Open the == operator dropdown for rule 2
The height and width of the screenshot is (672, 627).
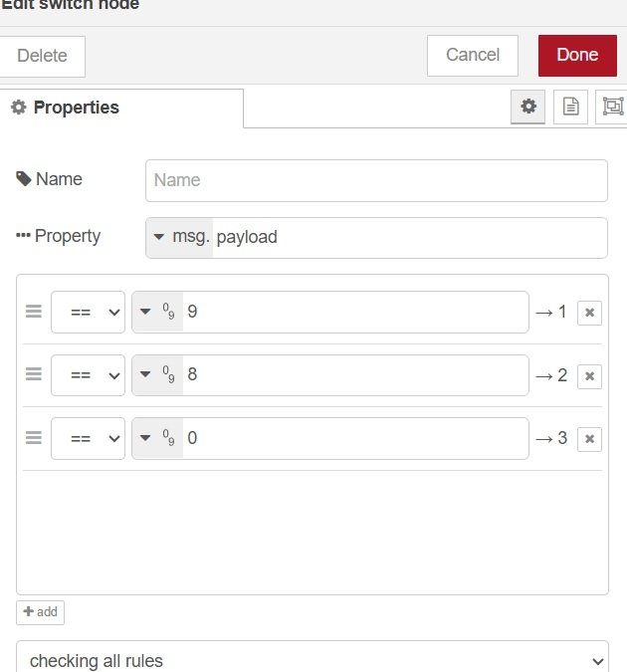tap(88, 375)
